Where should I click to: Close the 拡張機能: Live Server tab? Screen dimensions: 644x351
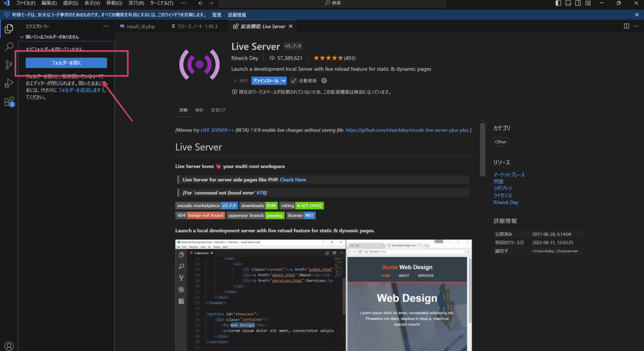pyautogui.click(x=291, y=26)
